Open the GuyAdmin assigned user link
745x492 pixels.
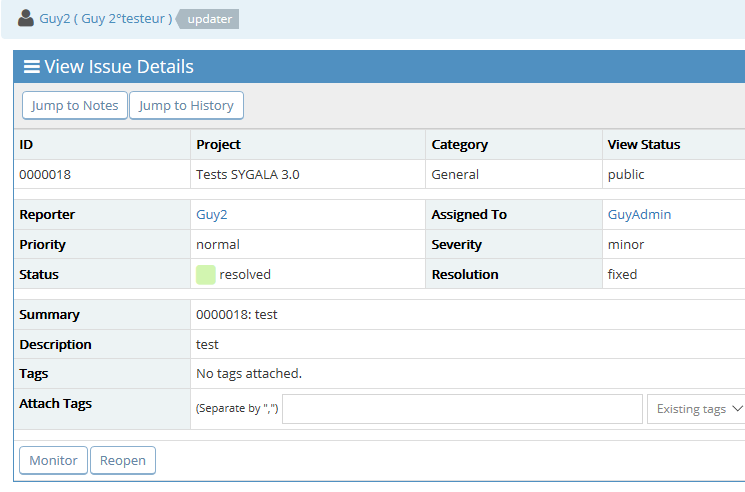point(639,214)
